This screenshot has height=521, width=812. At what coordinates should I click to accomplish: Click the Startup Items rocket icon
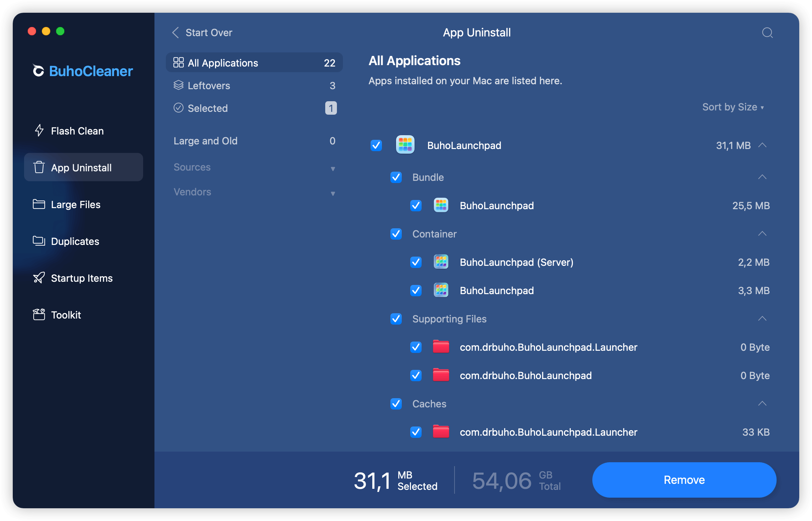pos(39,278)
